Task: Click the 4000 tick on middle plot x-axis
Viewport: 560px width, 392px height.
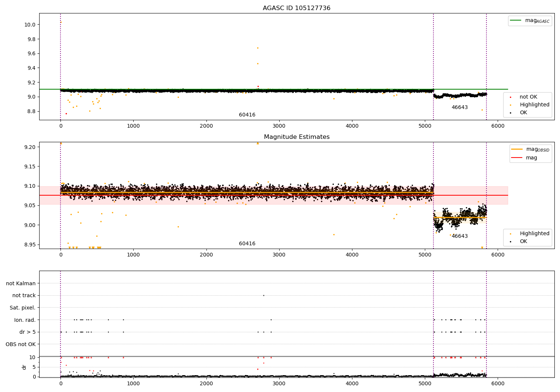Action: click(352, 255)
